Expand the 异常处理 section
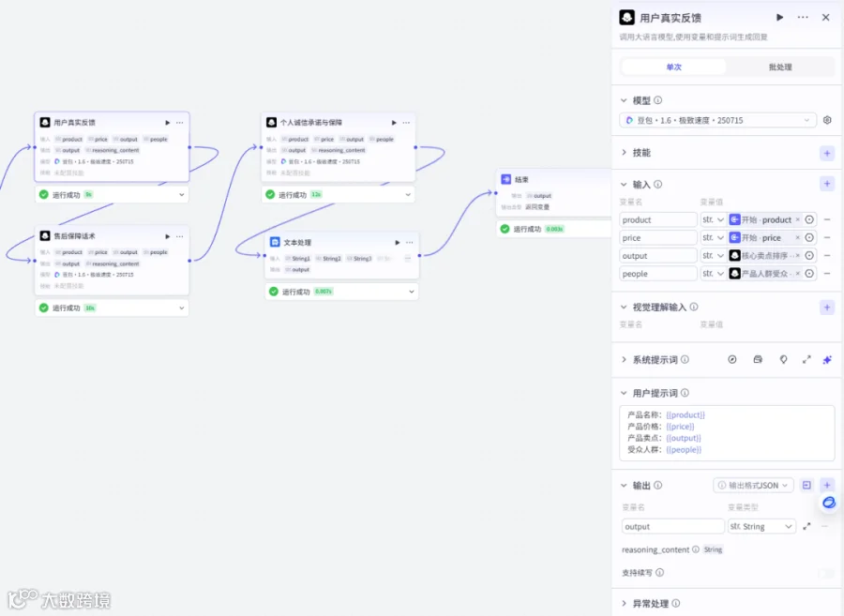Viewport: 844px width, 616px height. (650, 604)
